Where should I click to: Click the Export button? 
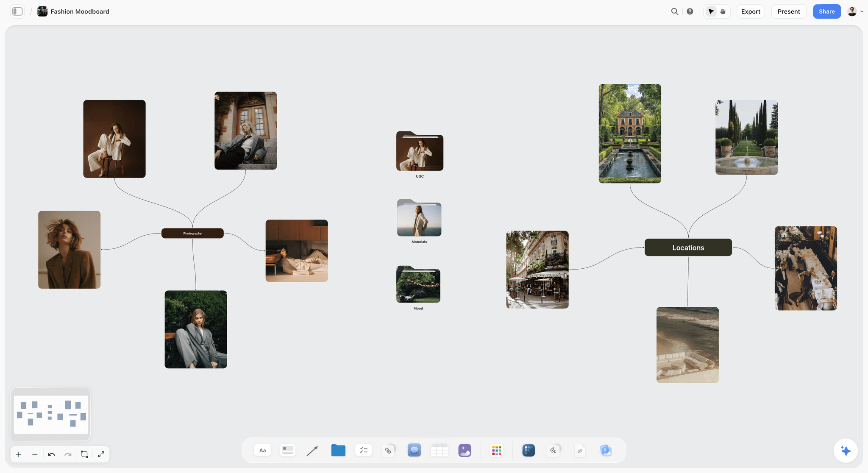pos(751,11)
